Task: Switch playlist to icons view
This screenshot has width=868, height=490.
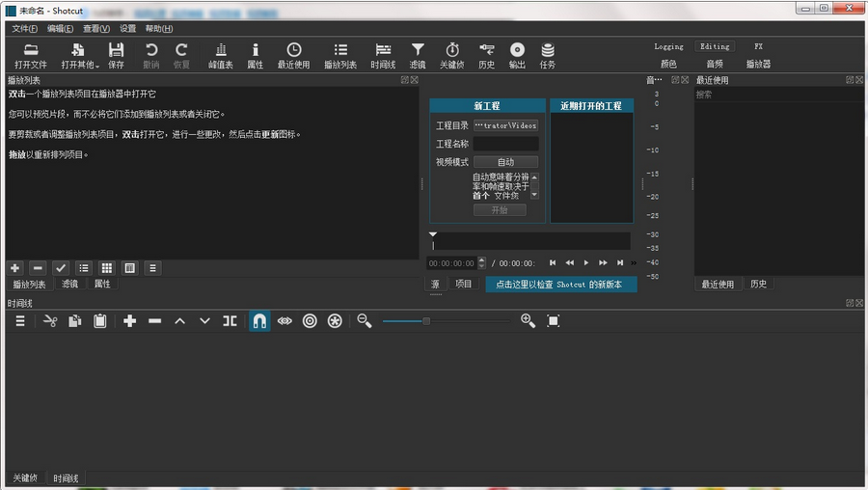Action: point(129,268)
